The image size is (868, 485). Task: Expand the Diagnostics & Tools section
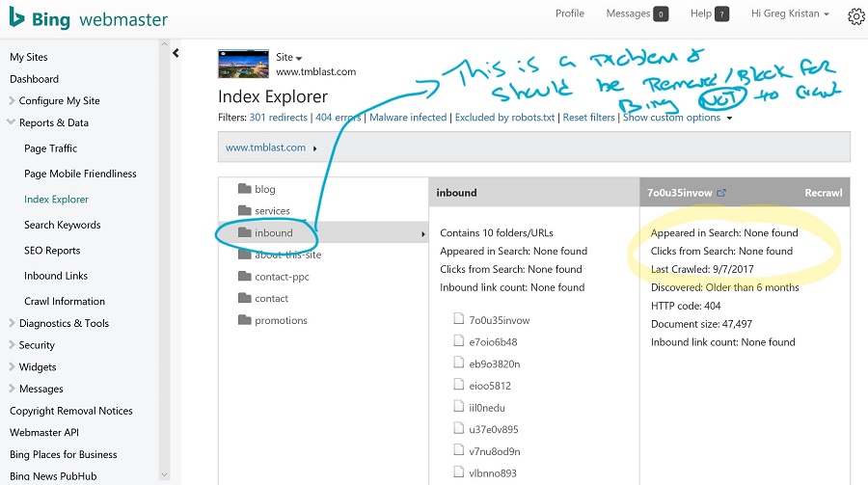pyautogui.click(x=12, y=323)
